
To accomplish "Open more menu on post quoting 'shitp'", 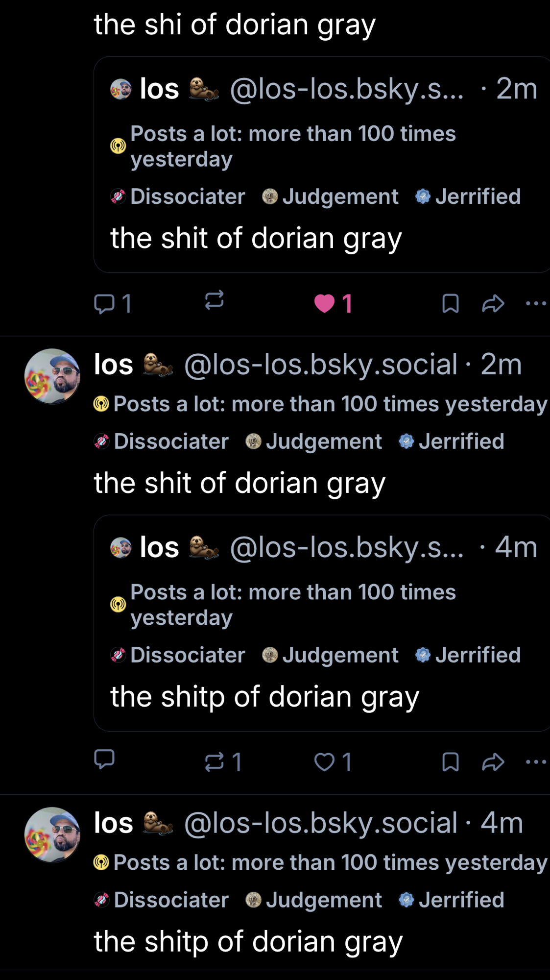I will 536,762.
